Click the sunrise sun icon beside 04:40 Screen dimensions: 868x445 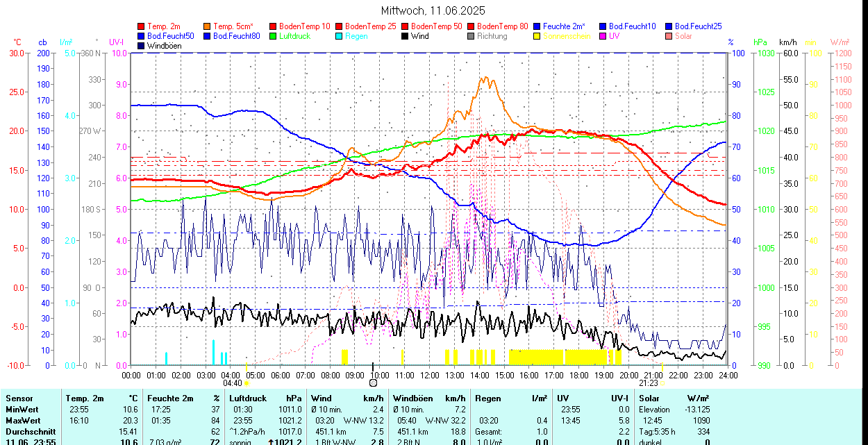point(247,383)
